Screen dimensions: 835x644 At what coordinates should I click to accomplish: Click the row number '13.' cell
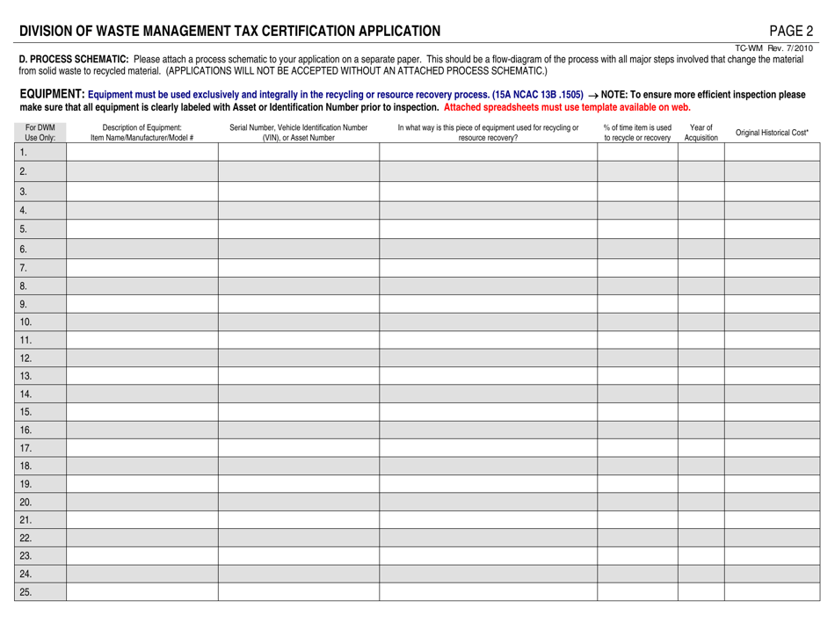click(x=40, y=376)
